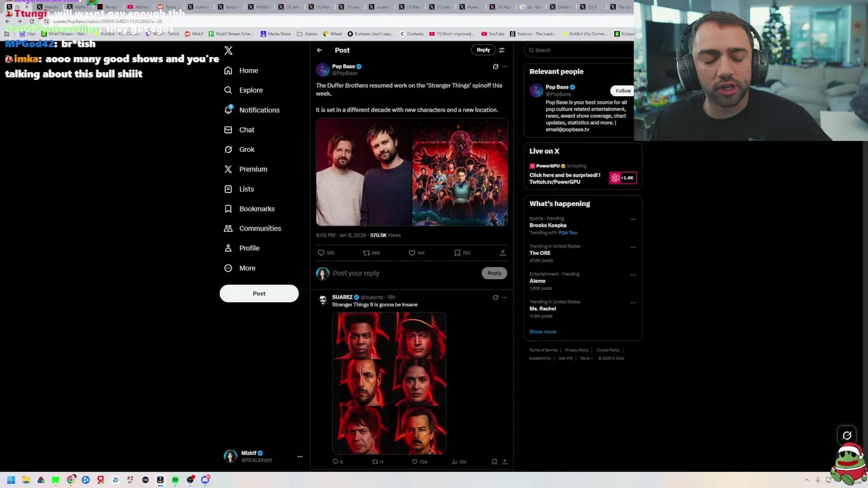Image resolution: width=868 pixels, height=488 pixels.
Task: Open Lists in the sidebar
Action: (239, 189)
